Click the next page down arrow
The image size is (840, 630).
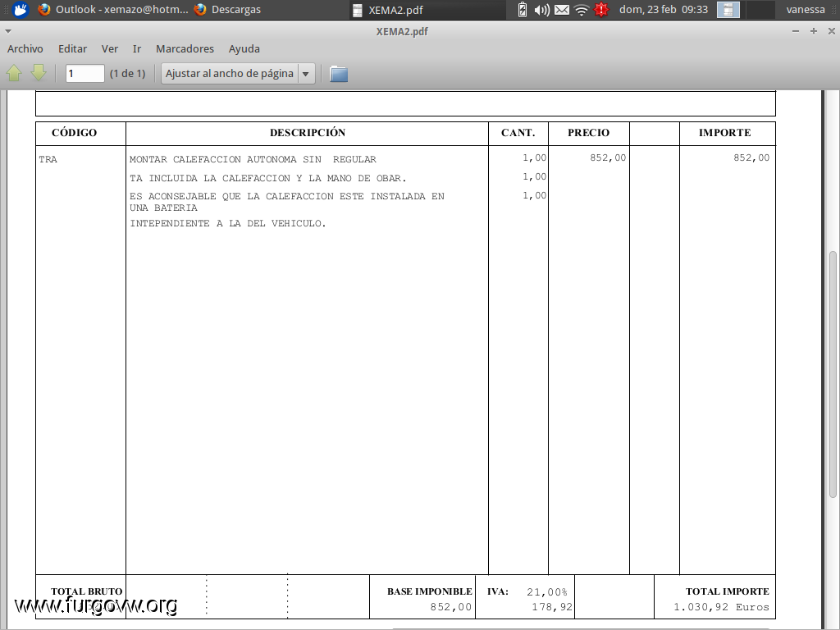pos(39,73)
